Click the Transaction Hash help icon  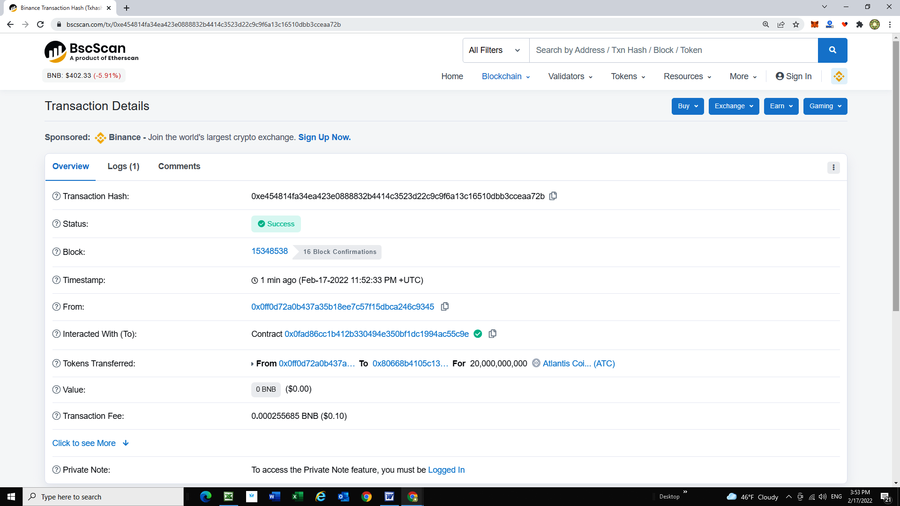56,196
